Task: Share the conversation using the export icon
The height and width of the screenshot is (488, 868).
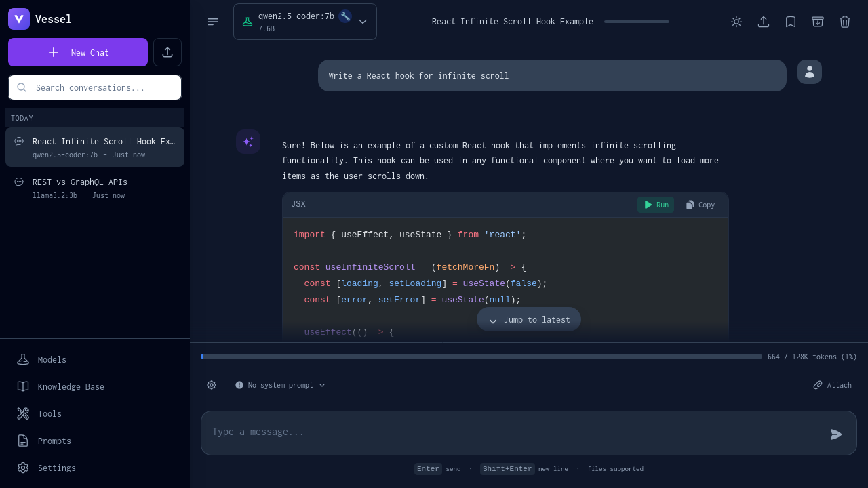Action: [764, 22]
